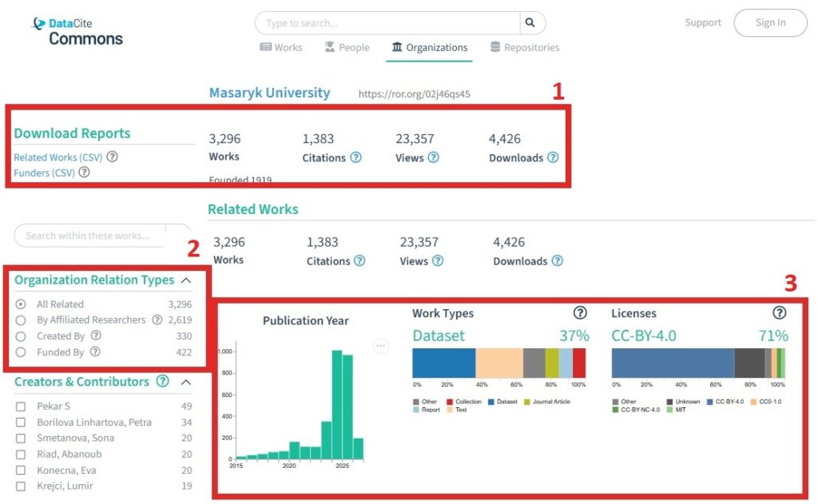Click the DataCite Commons logo
The height and width of the screenshot is (504, 818).
77,31
